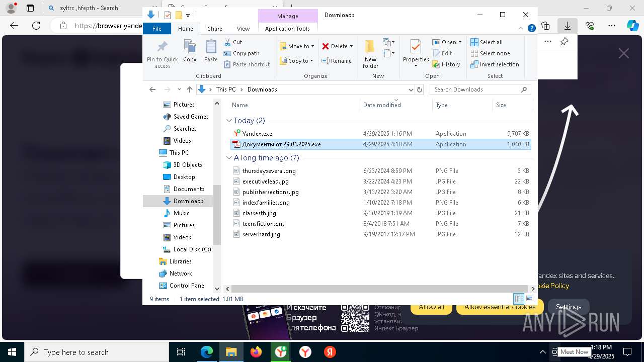This screenshot has width=644, height=362.
Task: Click the History command
Action: 446,64
